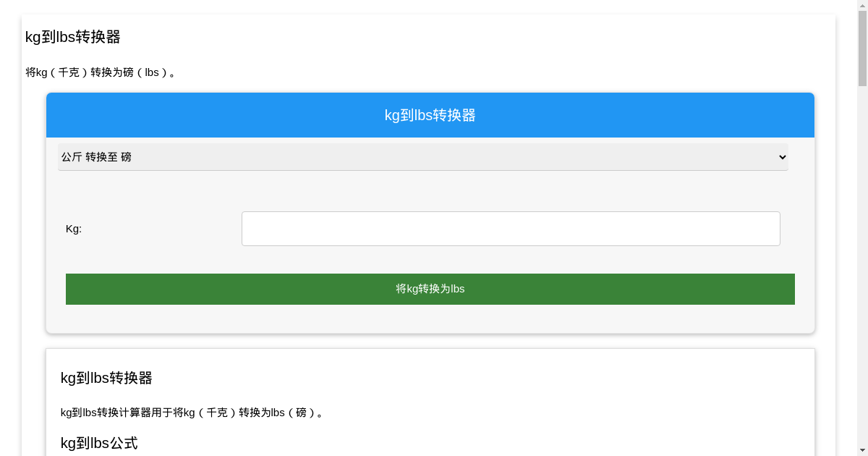Click the blank space between the dropdown and Kg field
The image size is (868, 456).
tap(430, 190)
